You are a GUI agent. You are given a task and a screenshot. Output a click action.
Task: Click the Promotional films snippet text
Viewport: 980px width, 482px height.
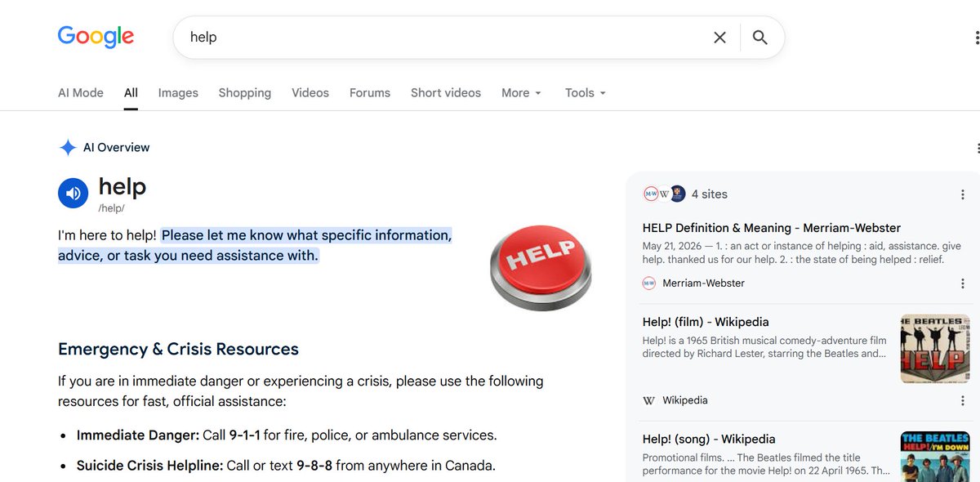pyautogui.click(x=767, y=464)
